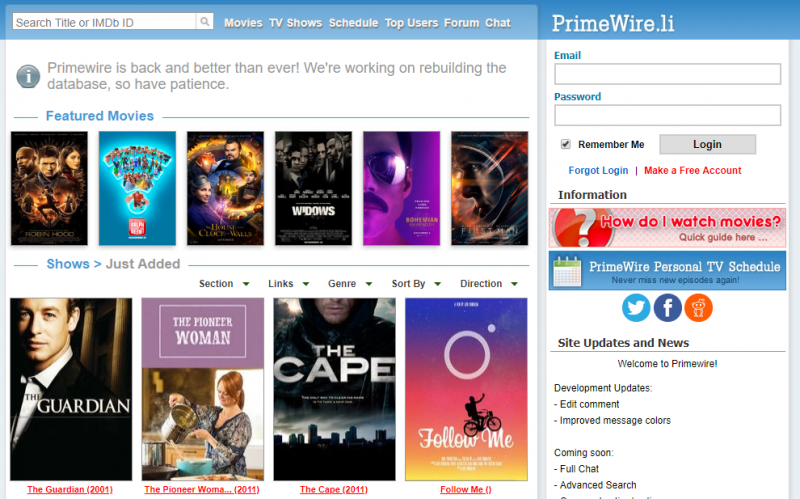Click the blue info icon beside announcement
The width and height of the screenshot is (800, 499).
tap(28, 77)
